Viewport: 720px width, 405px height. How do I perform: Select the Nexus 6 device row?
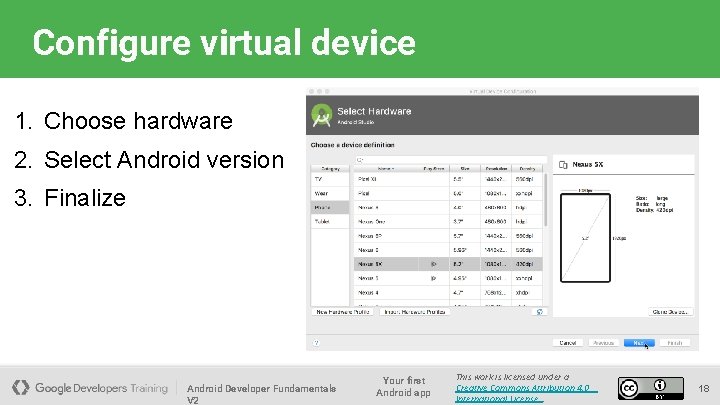coord(448,250)
